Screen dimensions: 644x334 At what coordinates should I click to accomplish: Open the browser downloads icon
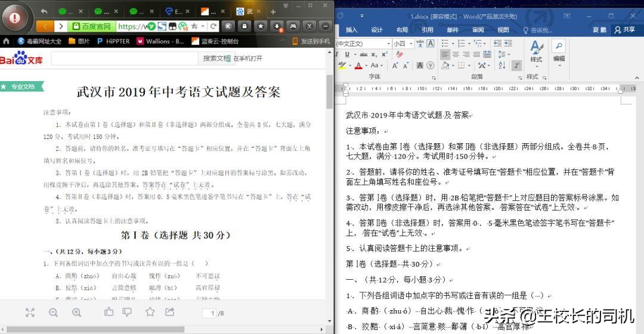(277, 26)
